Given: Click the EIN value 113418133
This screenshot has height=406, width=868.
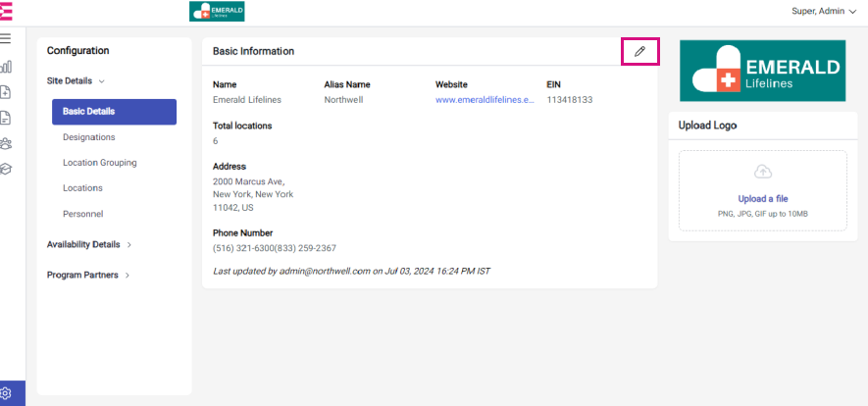Looking at the screenshot, I should (x=570, y=100).
